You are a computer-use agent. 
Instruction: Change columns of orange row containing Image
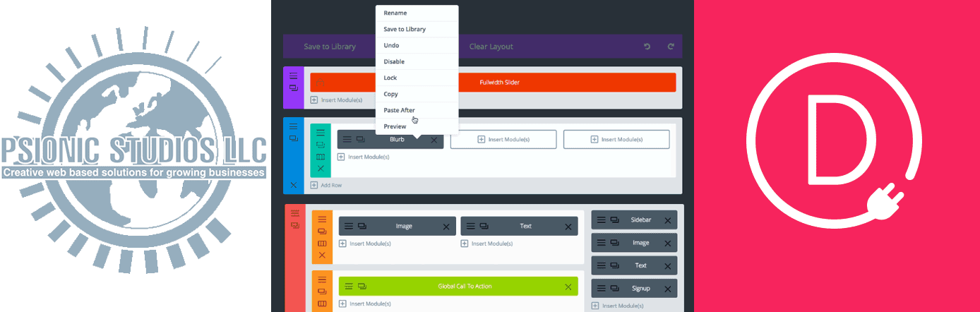click(322, 244)
